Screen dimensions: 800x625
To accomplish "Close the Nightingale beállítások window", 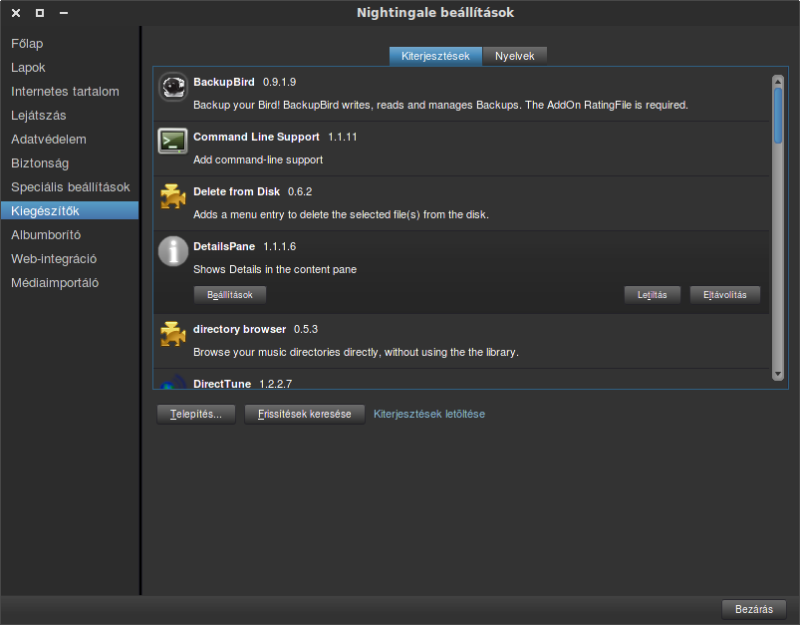I will pyautogui.click(x=16, y=13).
